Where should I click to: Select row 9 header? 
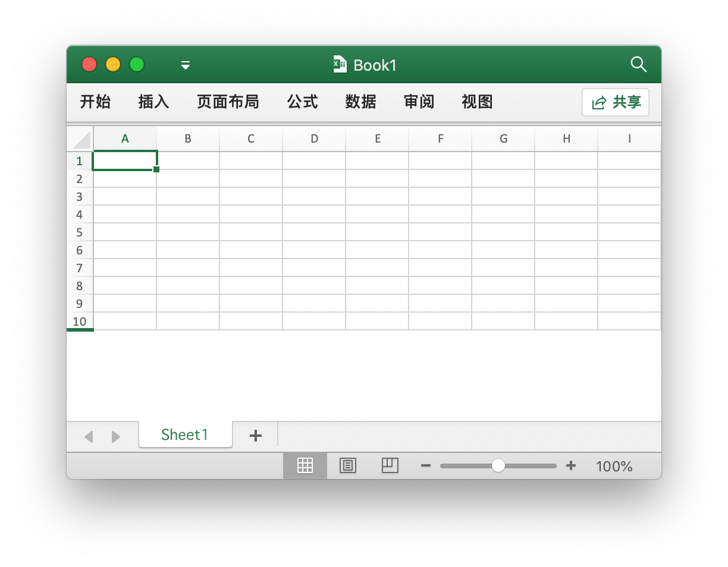pyautogui.click(x=80, y=303)
